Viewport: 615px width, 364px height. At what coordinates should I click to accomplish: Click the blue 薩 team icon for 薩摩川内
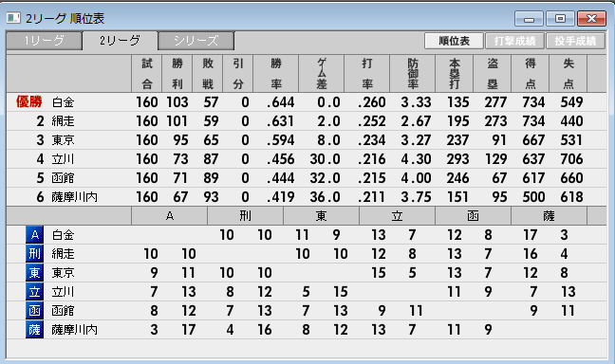34,330
